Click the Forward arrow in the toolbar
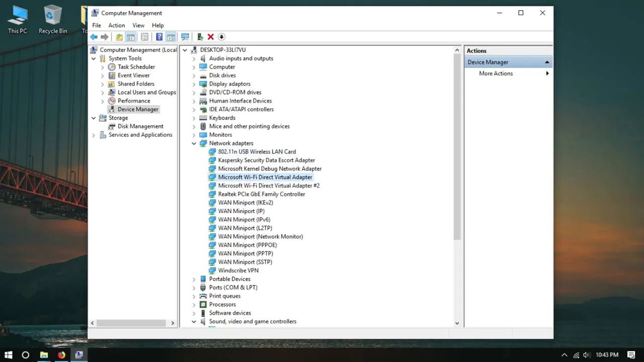Viewport: 644px width, 362px height. (105, 37)
